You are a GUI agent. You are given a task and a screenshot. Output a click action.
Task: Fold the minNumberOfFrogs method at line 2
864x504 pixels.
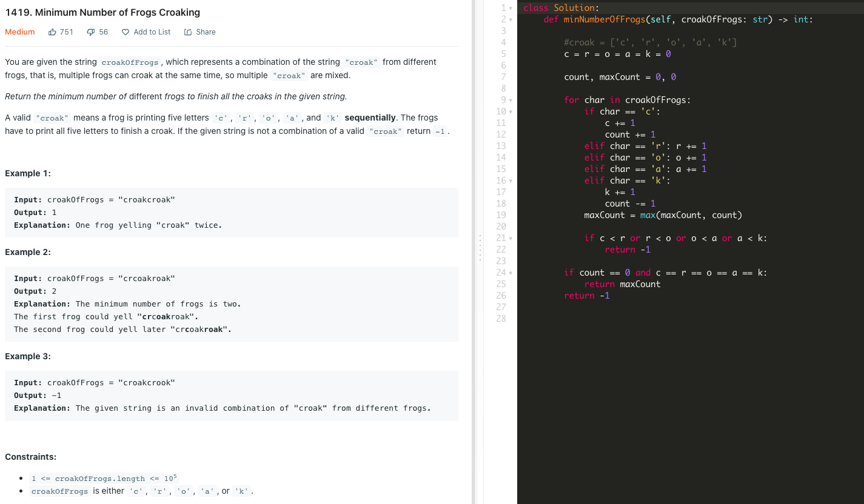point(511,19)
